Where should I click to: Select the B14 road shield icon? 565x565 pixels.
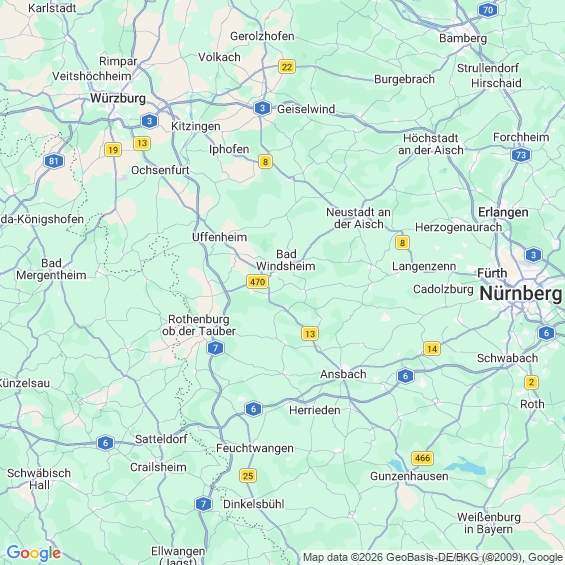coord(432,348)
